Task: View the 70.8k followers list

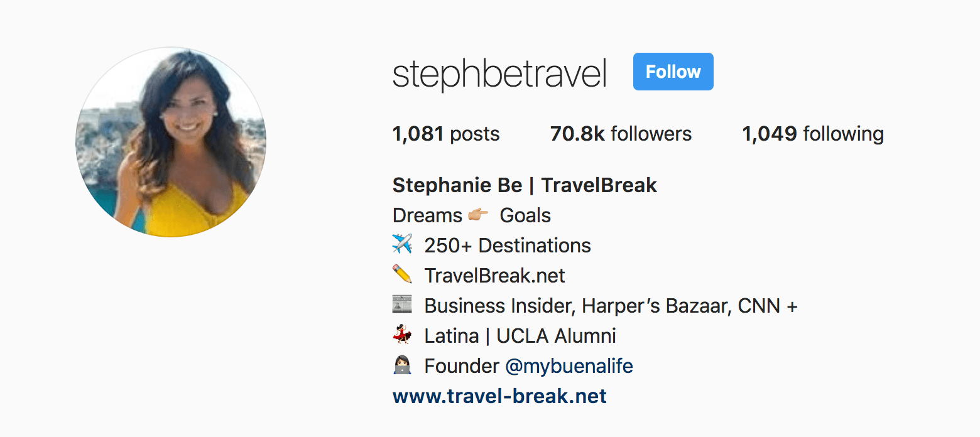Action: pos(620,133)
